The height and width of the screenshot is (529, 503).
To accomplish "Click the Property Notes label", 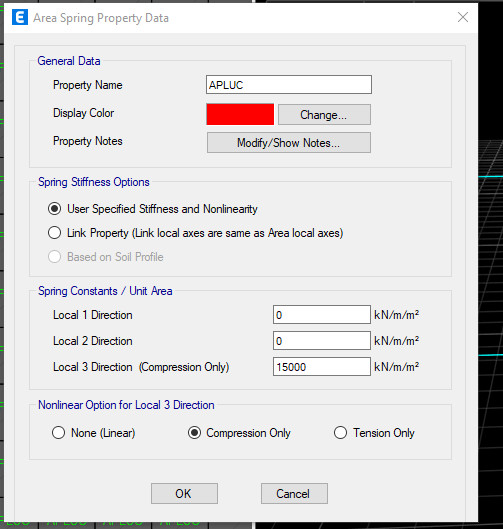I will pos(88,141).
